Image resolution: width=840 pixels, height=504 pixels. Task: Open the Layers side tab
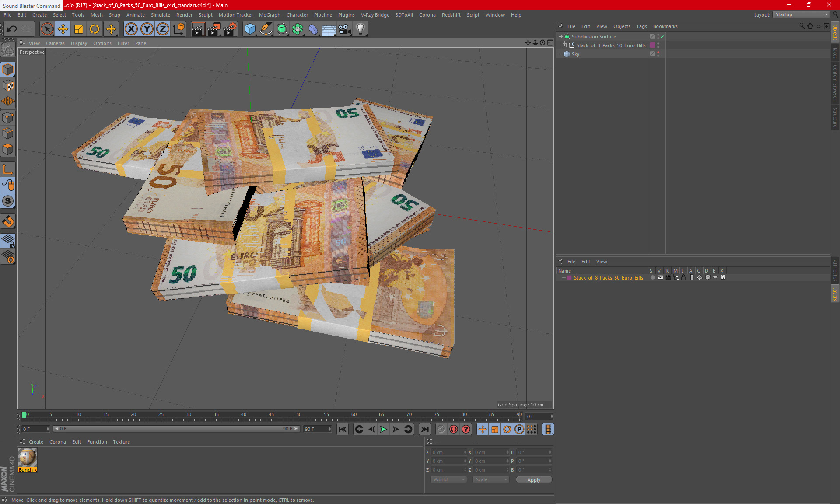835,294
